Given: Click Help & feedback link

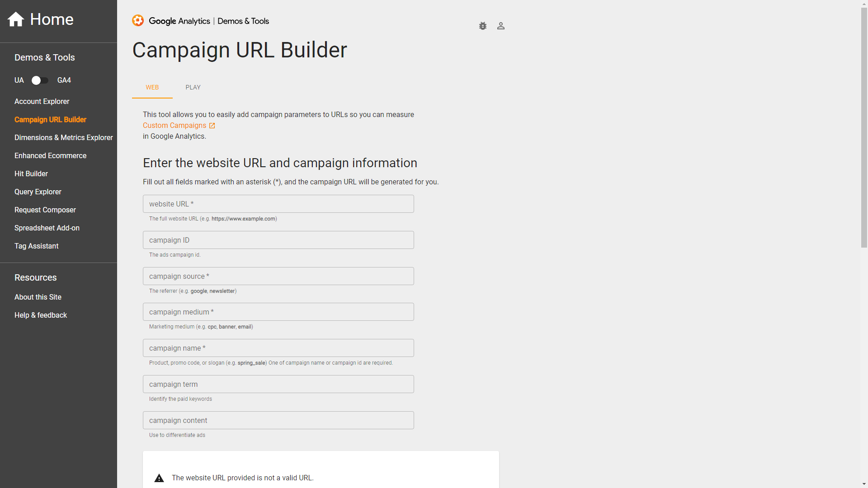Looking at the screenshot, I should tap(41, 315).
